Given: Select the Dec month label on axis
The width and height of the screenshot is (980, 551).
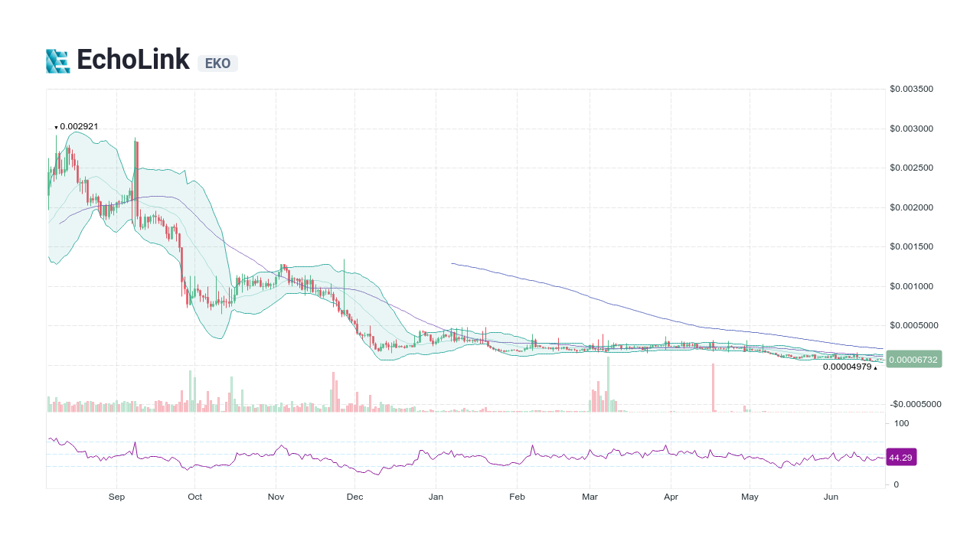Looking at the screenshot, I should click(x=354, y=497).
